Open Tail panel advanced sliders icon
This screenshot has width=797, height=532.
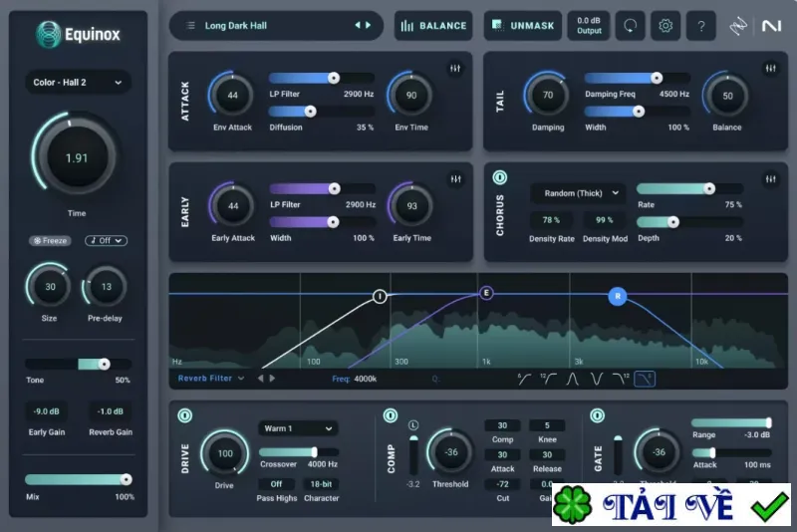770,68
